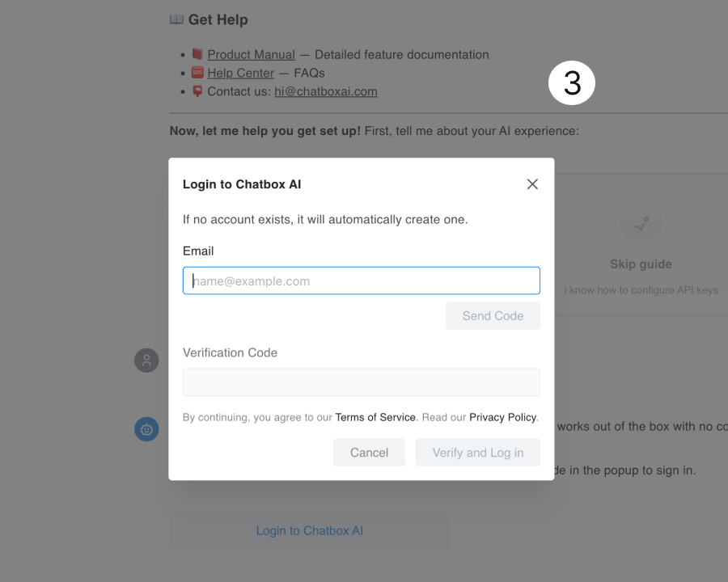
Task: Click the mailbox Contact us icon
Action: [197, 91]
